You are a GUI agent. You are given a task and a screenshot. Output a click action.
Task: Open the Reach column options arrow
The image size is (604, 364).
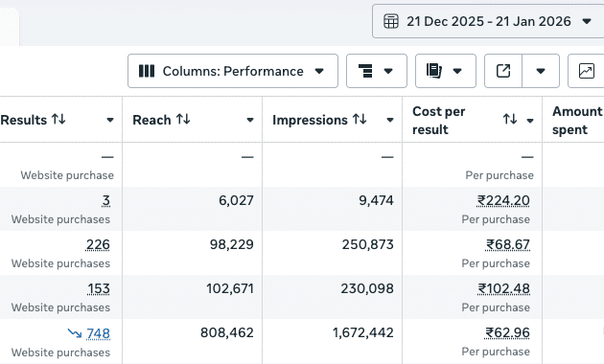click(250, 120)
